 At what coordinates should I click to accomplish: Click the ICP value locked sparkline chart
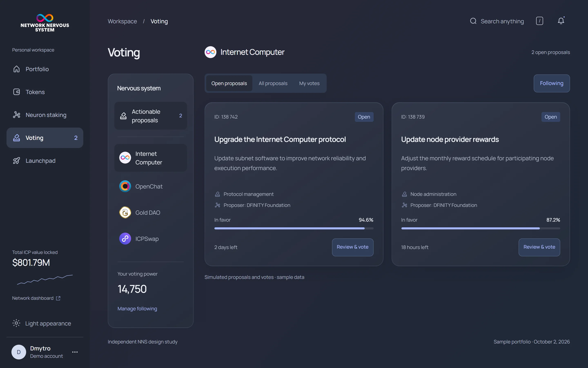[x=45, y=279]
